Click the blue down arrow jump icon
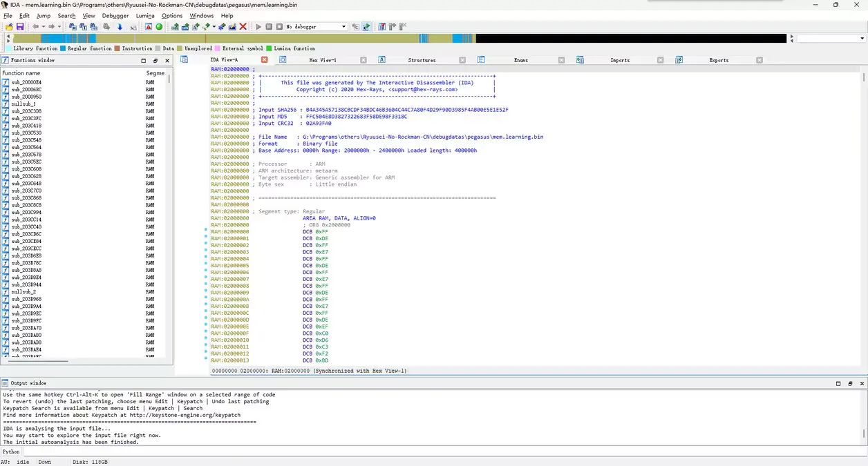Image resolution: width=868 pixels, height=466 pixels. pyautogui.click(x=120, y=27)
